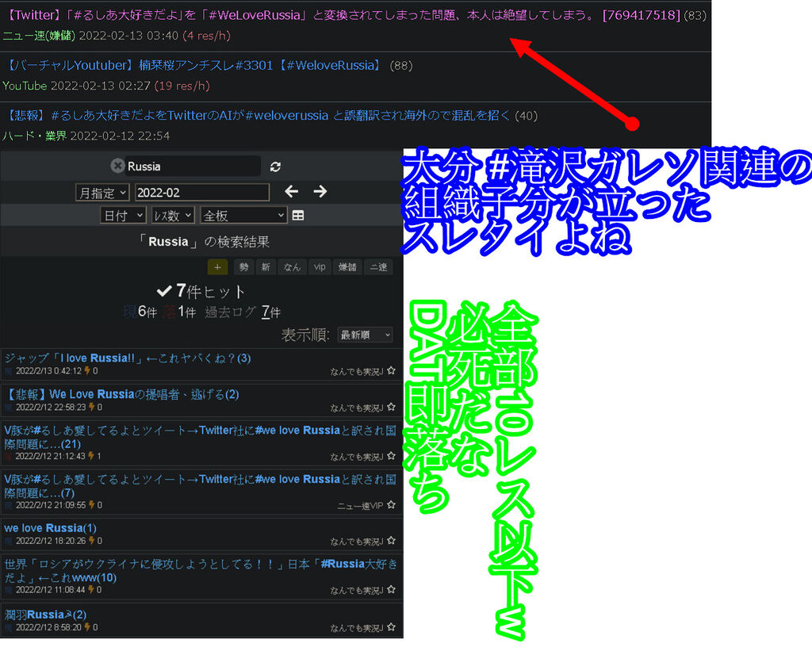Star the ジャップ「I love Russia!!」 thread

[392, 370]
